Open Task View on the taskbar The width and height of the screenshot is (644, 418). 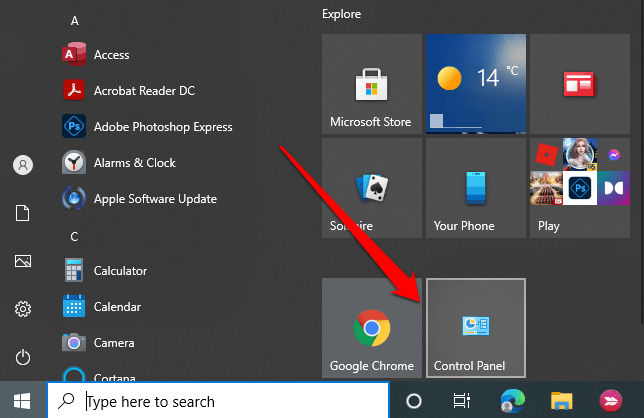(x=462, y=400)
